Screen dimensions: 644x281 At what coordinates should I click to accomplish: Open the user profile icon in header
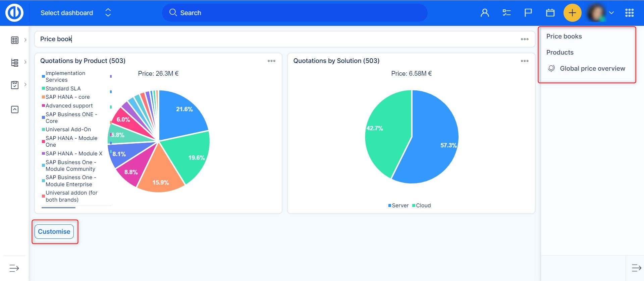(x=484, y=13)
